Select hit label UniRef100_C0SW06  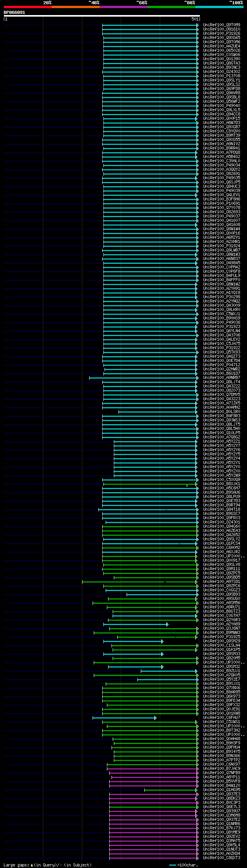click(222, 54)
